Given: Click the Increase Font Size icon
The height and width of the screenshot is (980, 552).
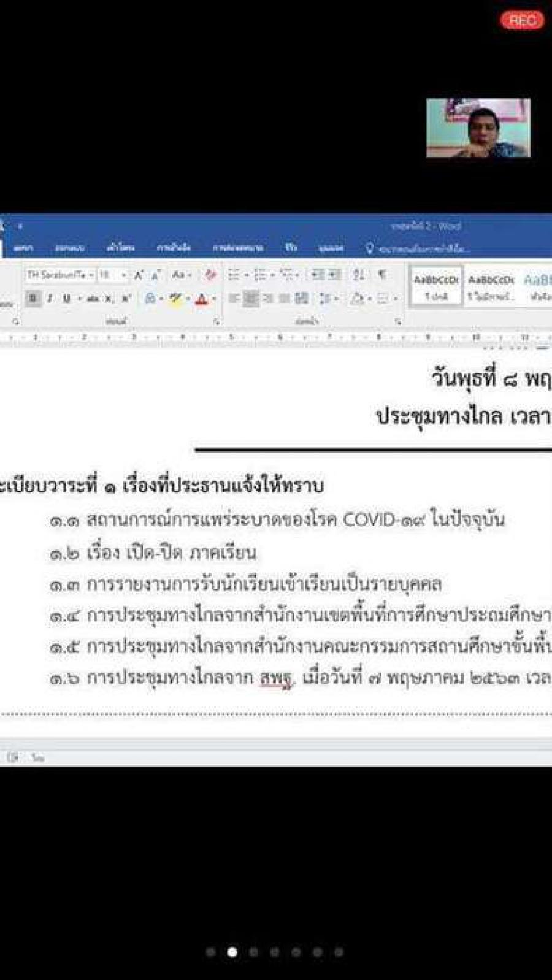Looking at the screenshot, I should 139,275.
